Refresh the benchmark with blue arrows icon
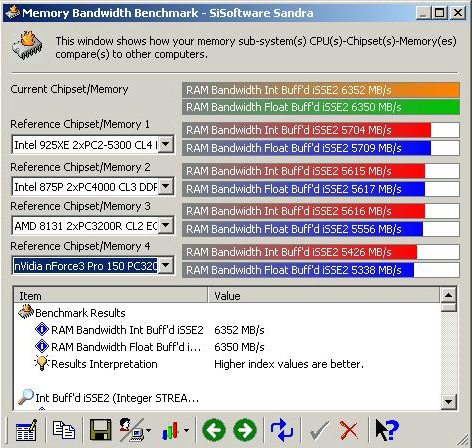The image size is (472, 448). (282, 430)
